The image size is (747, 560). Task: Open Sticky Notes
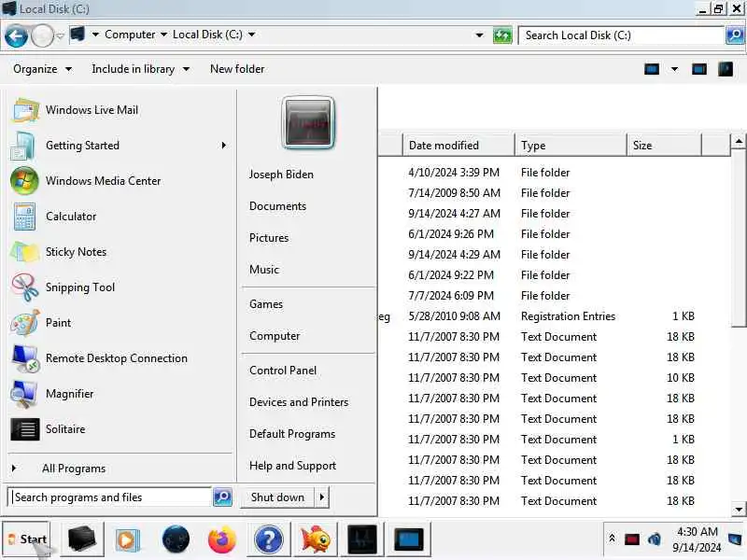click(x=120, y=252)
